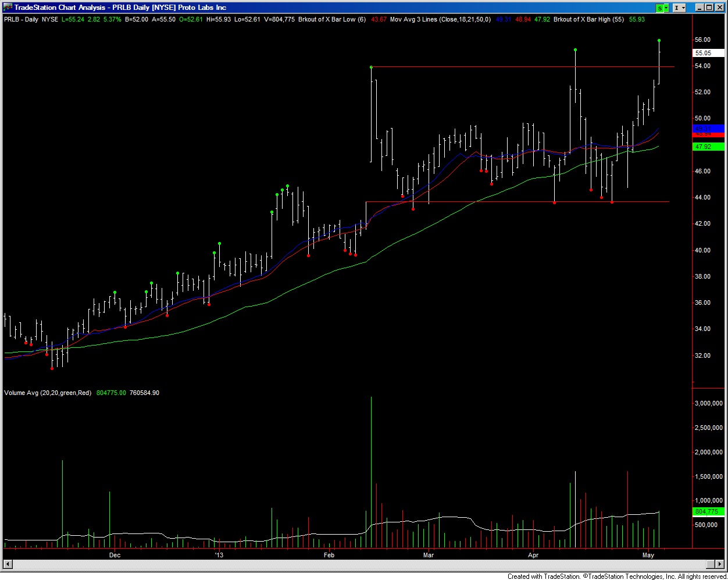
Task: Click the 'Mar' date axis label
Action: tap(429, 555)
